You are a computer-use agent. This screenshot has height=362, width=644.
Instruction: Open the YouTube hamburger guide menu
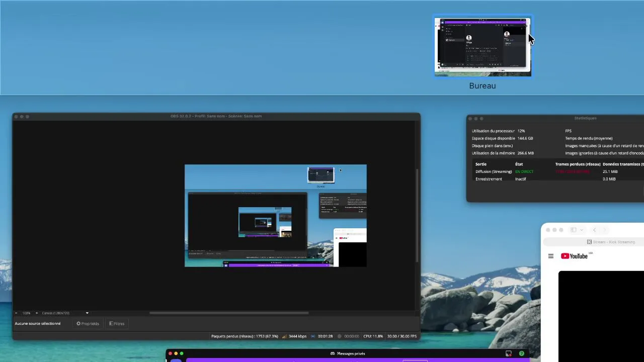click(551, 256)
